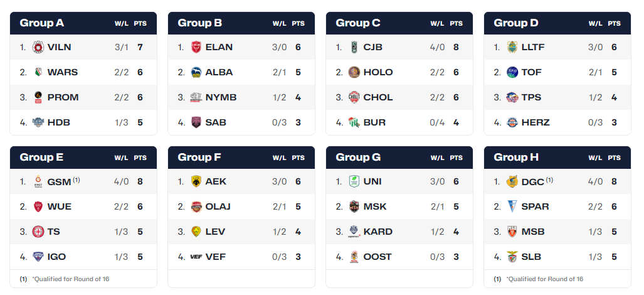The width and height of the screenshot is (644, 295).
Task: Click the Group F header
Action: point(199,158)
